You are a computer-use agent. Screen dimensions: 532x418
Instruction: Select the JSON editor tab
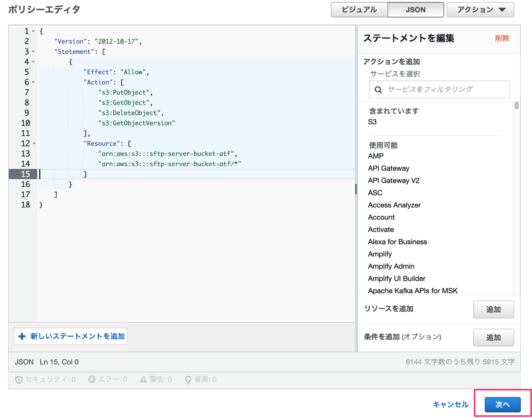(x=415, y=9)
